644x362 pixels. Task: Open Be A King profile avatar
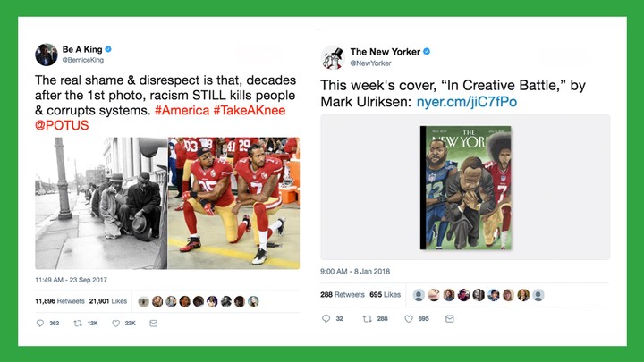pos(46,55)
